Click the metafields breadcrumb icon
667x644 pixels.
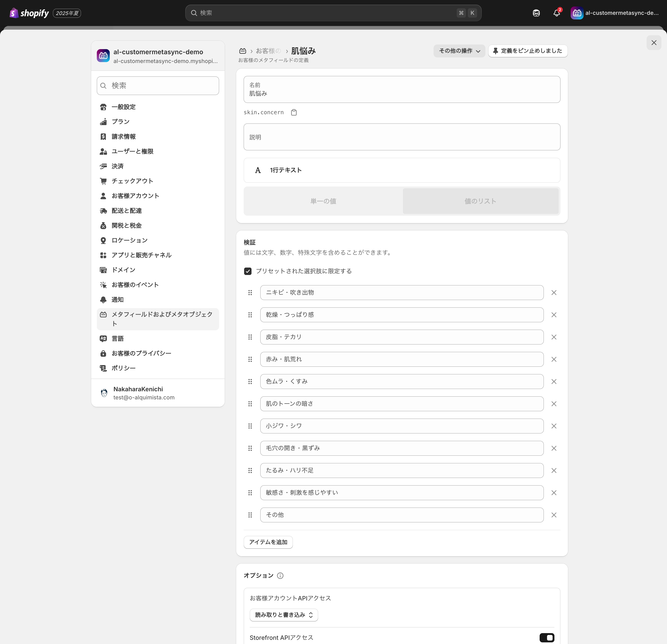tap(243, 51)
